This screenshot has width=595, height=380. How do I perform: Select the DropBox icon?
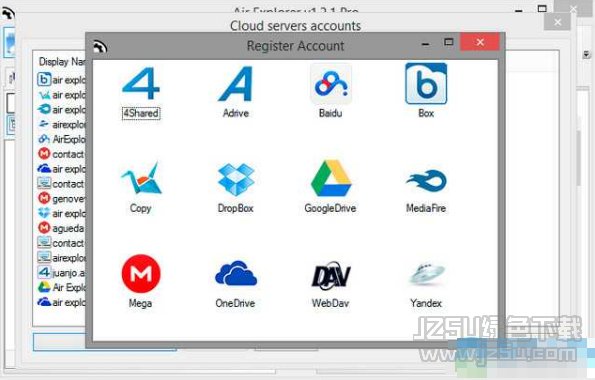(236, 179)
